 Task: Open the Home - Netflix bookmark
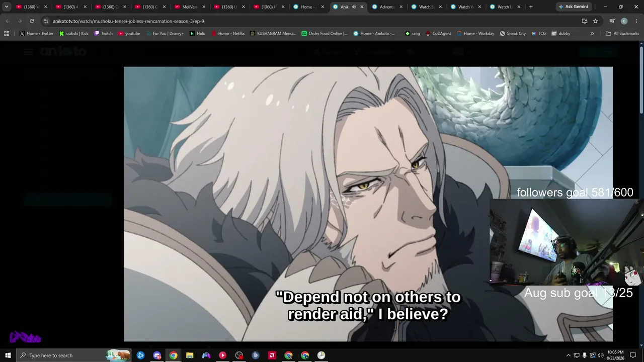coord(227,34)
